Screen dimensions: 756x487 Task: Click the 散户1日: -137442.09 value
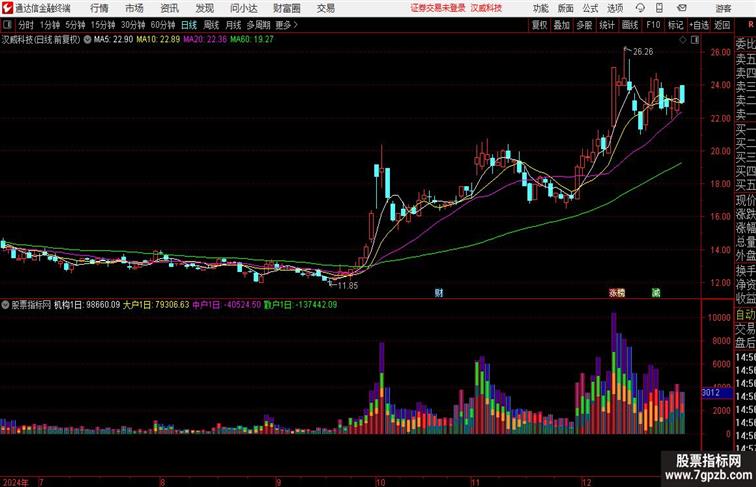coord(300,305)
